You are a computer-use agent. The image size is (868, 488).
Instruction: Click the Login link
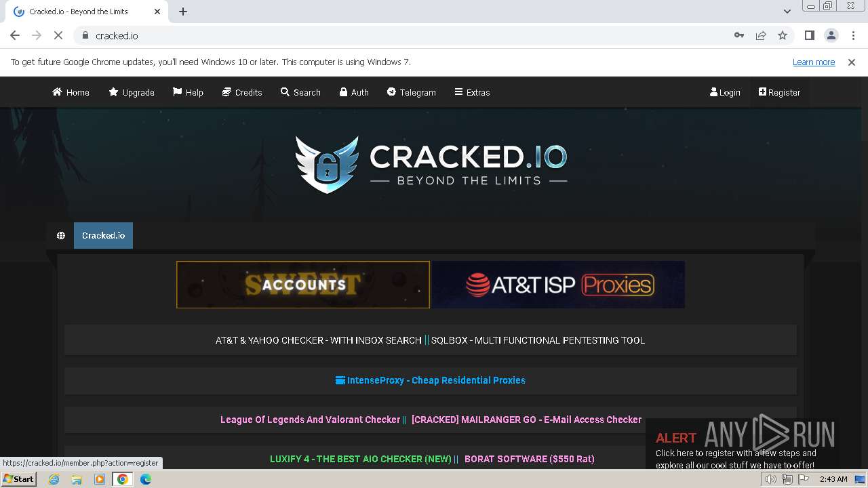(x=725, y=92)
